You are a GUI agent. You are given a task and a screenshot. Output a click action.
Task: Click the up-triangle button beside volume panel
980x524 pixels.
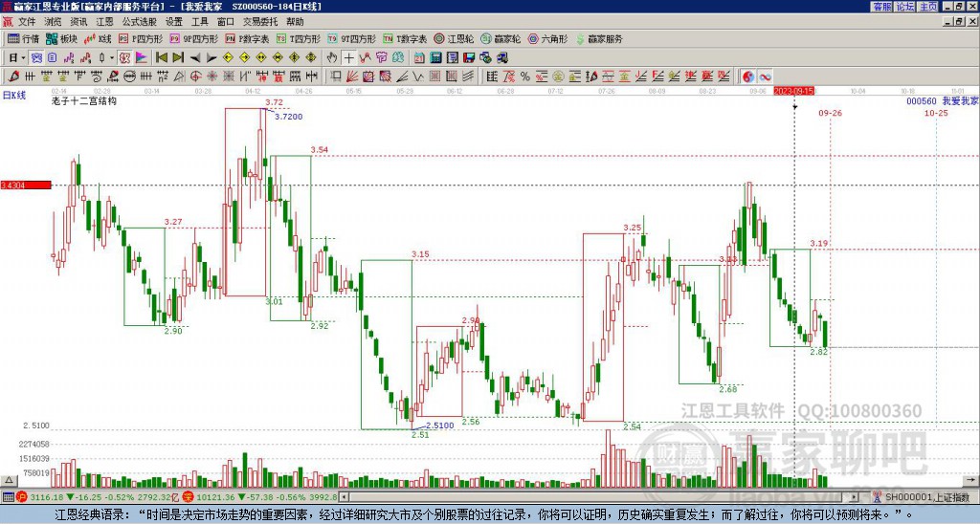tap(9, 480)
